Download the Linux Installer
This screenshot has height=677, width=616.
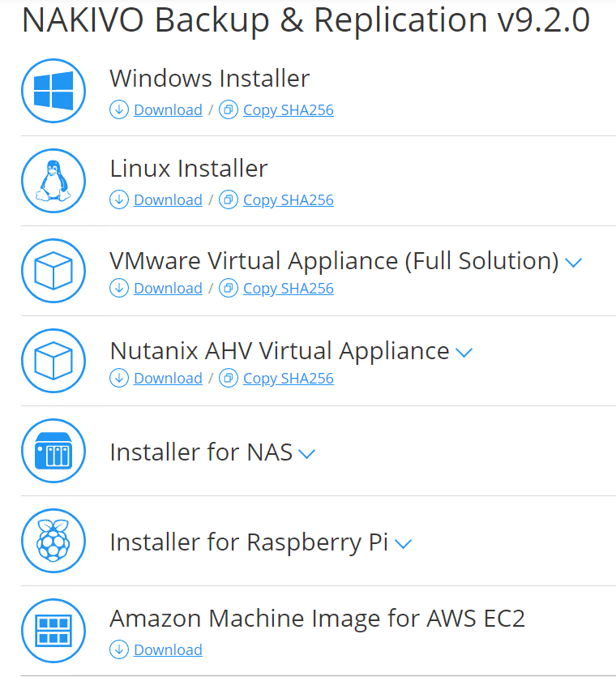(168, 200)
